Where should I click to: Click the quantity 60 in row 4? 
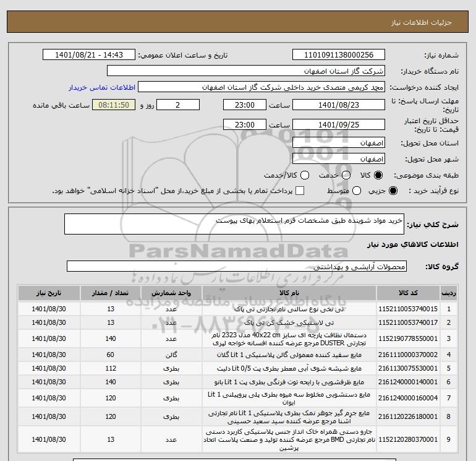(x=111, y=355)
